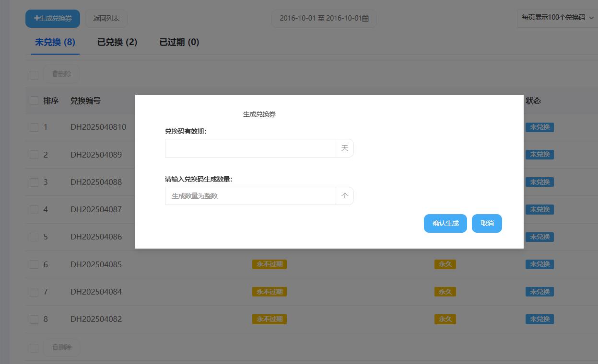Click code DH202504089

coord(96,154)
